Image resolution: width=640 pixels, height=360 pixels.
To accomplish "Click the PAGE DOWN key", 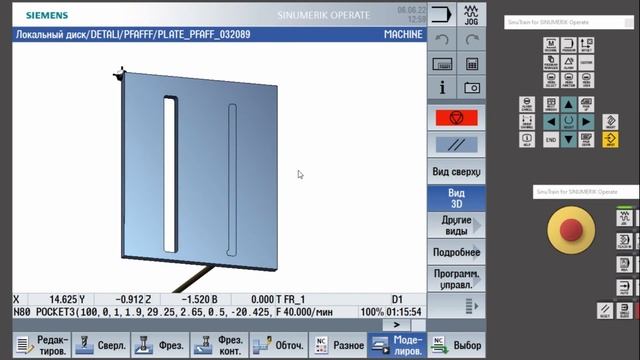I will pos(586,140).
